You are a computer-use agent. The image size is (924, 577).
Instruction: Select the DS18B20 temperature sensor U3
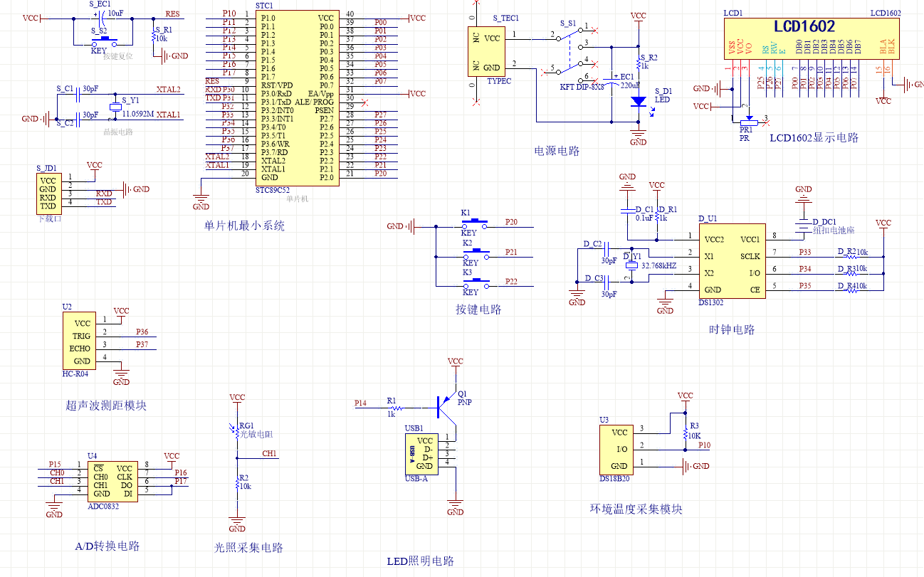click(x=618, y=448)
